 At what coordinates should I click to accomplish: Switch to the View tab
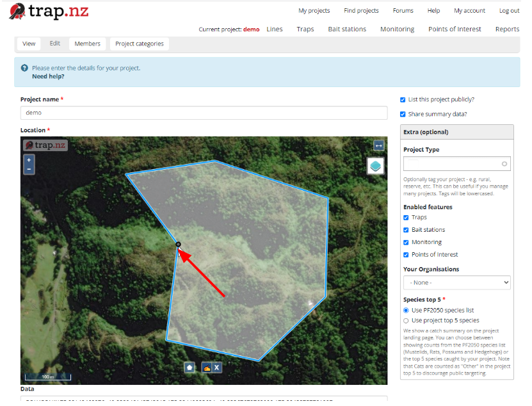pyautogui.click(x=29, y=44)
